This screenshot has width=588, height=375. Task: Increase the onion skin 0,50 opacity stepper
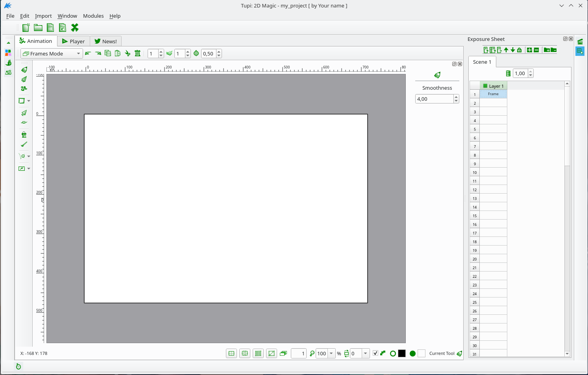point(219,52)
